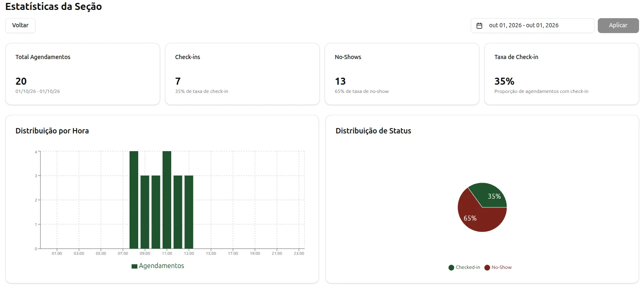Click the red No-Show legend dot
Viewport: 644px width, 285px height.
tap(487, 268)
